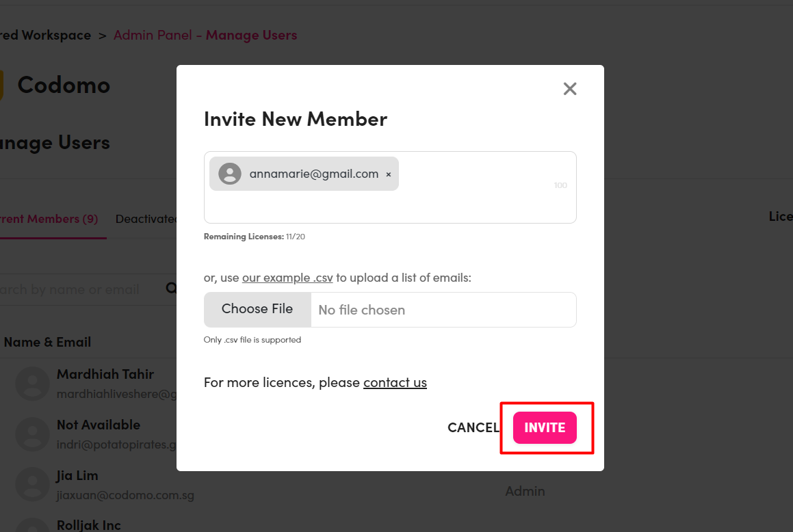Image resolution: width=793 pixels, height=532 pixels.
Task: Remove the annamarie@gmail.com email chip
Action: (389, 174)
